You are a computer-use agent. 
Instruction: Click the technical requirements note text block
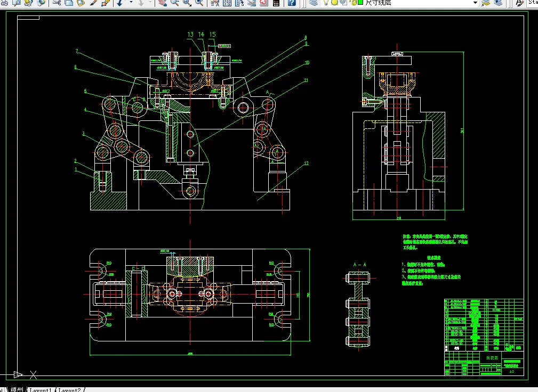431,271
